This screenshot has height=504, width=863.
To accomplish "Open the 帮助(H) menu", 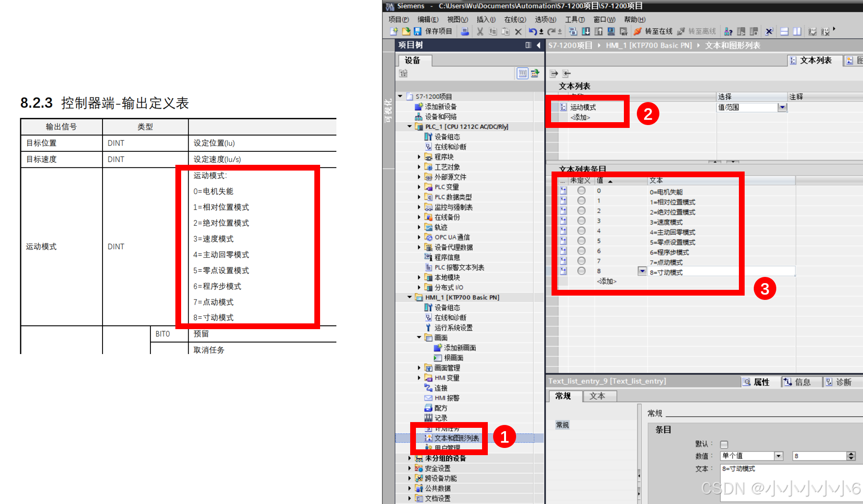I will [635, 20].
